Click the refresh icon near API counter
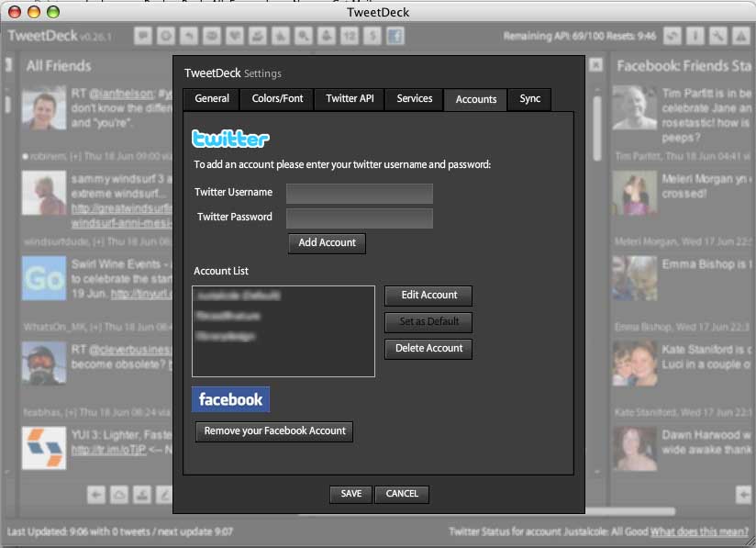 point(673,36)
